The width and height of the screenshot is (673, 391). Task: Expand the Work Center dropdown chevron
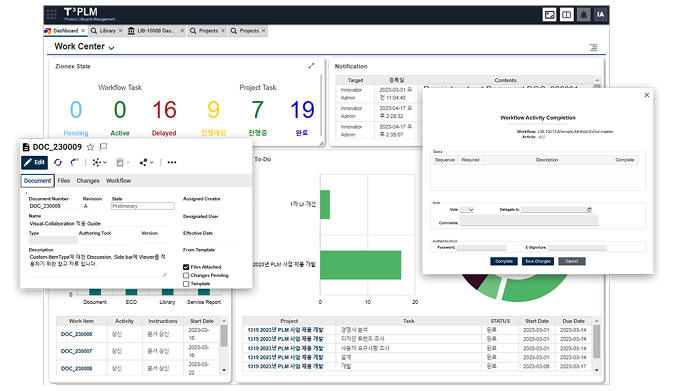(112, 48)
